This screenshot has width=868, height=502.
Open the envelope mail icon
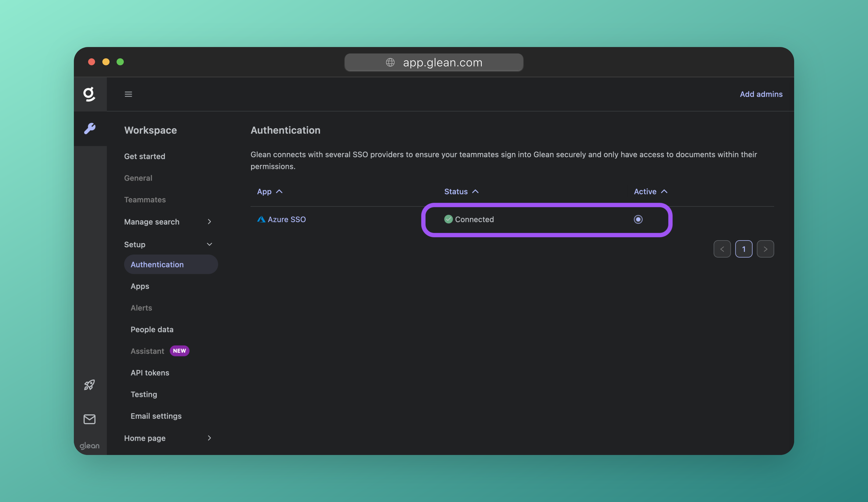click(89, 419)
